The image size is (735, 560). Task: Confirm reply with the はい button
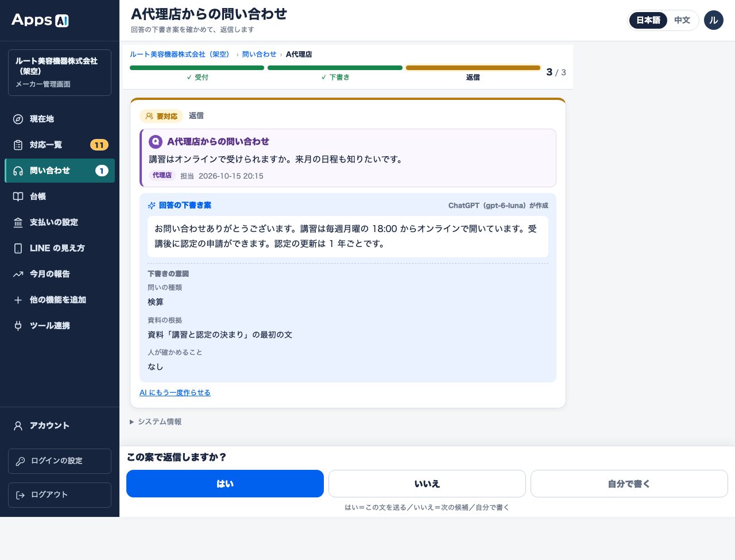click(225, 484)
